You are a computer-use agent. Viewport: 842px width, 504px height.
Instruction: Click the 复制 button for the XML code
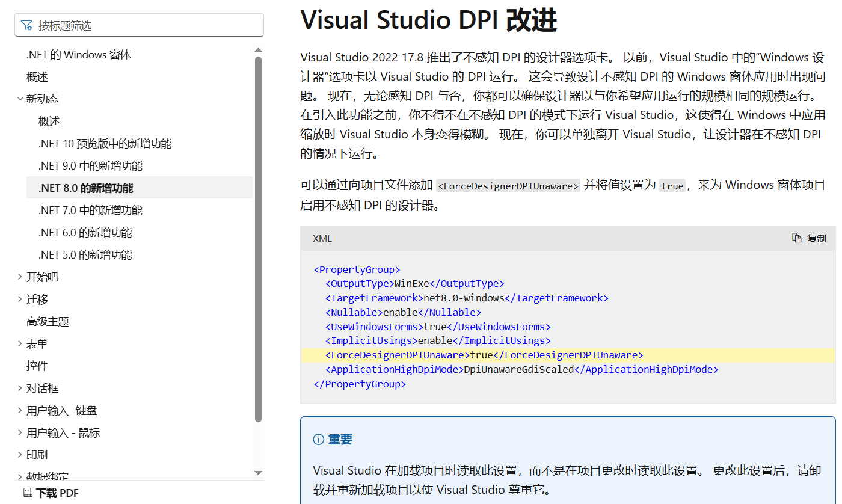pos(809,238)
